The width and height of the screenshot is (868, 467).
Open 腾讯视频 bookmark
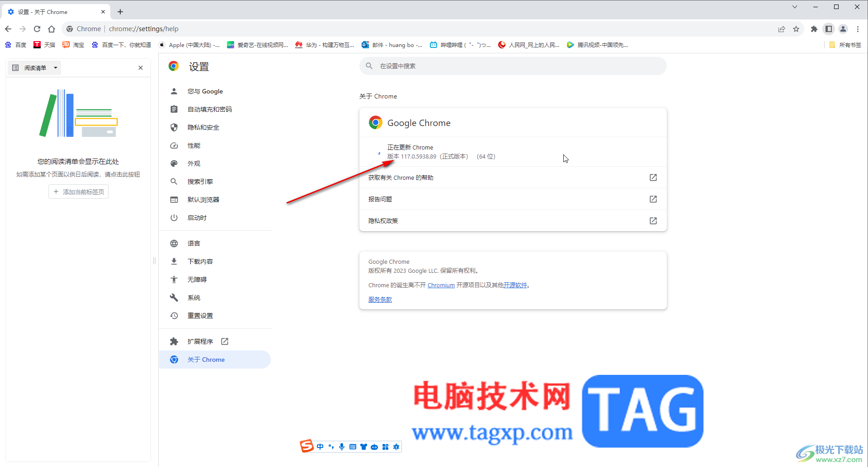click(597, 45)
